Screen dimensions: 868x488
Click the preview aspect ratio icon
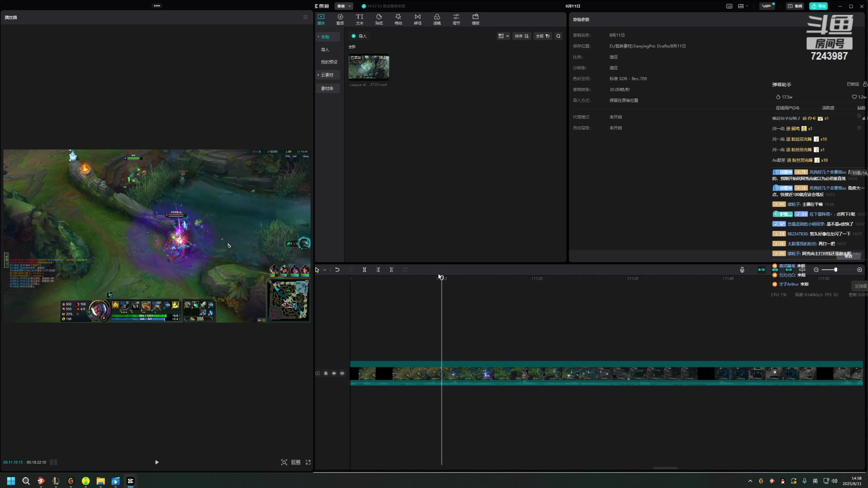click(296, 462)
